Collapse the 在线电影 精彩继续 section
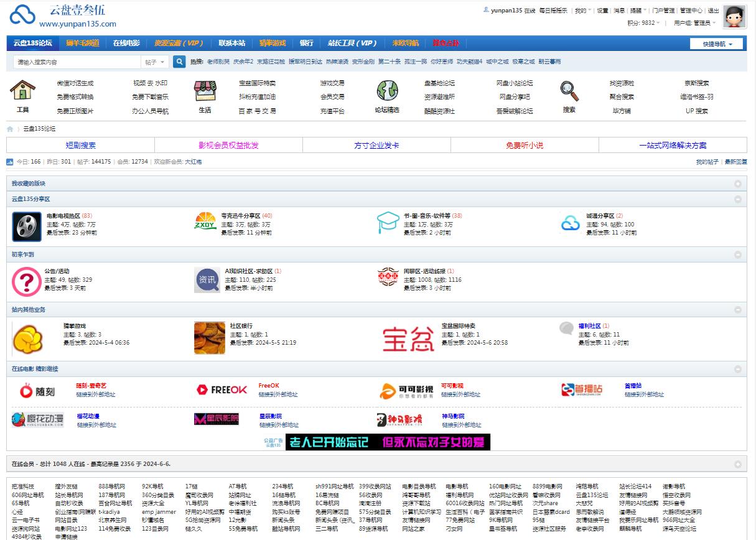 click(738, 369)
